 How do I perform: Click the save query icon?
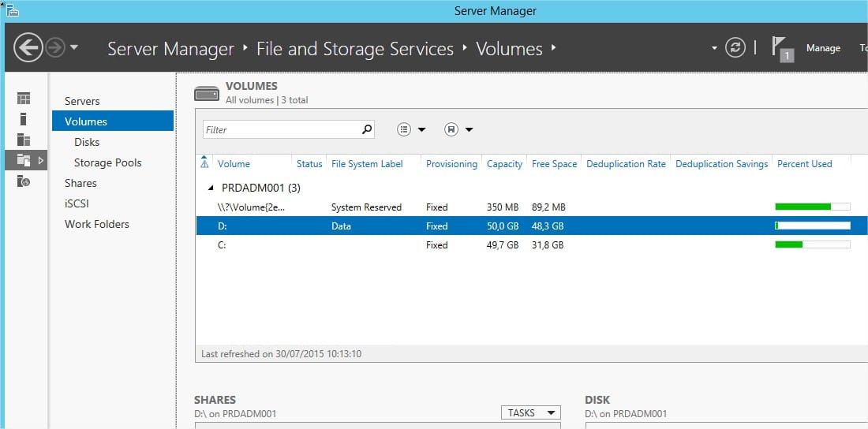click(451, 129)
